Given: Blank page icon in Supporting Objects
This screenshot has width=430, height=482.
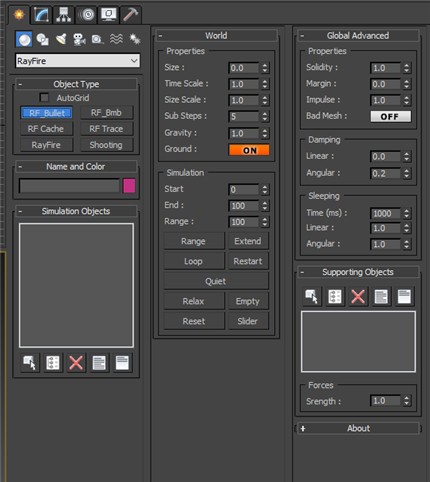Looking at the screenshot, I should (404, 296).
